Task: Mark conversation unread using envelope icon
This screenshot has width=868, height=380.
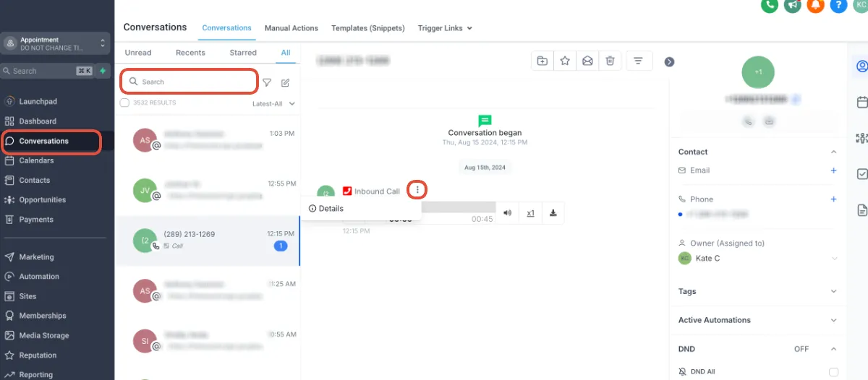Action: pyautogui.click(x=587, y=61)
